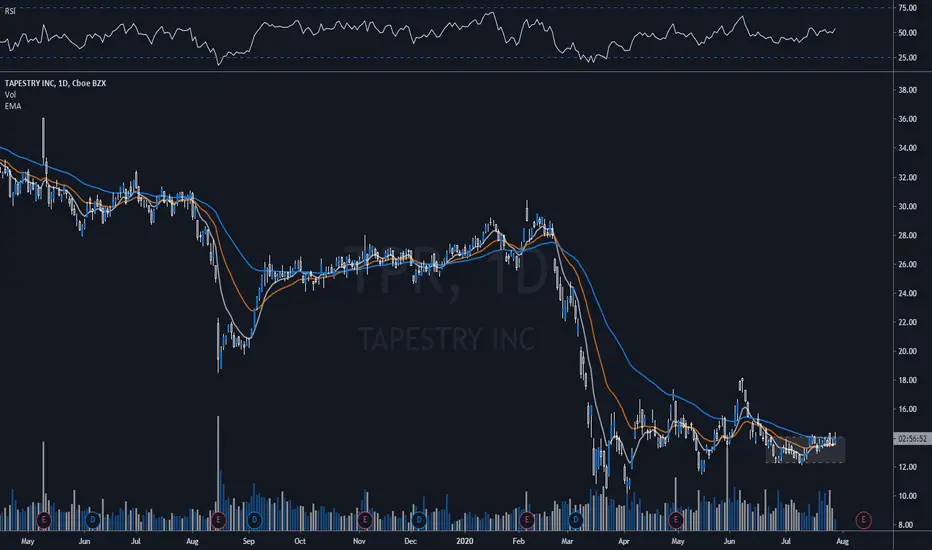Screen dimensions: 932x550
Task: Click the Feb time axis label
Action: point(518,541)
